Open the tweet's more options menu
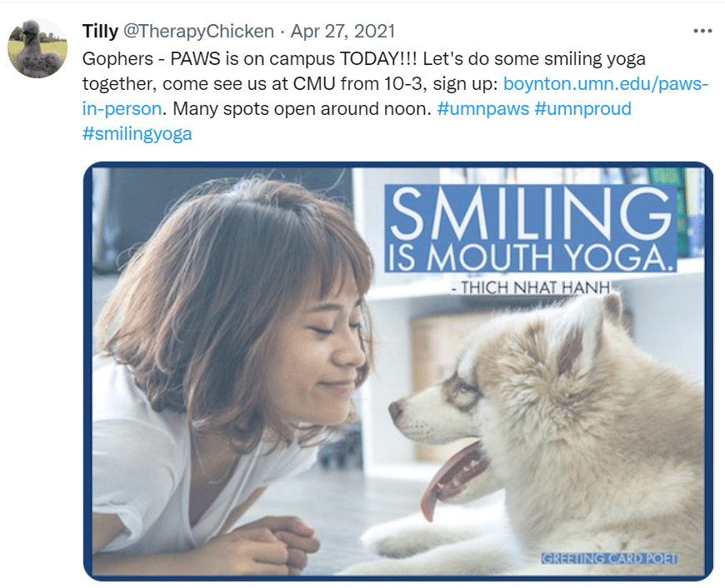725x588 pixels. (x=702, y=32)
